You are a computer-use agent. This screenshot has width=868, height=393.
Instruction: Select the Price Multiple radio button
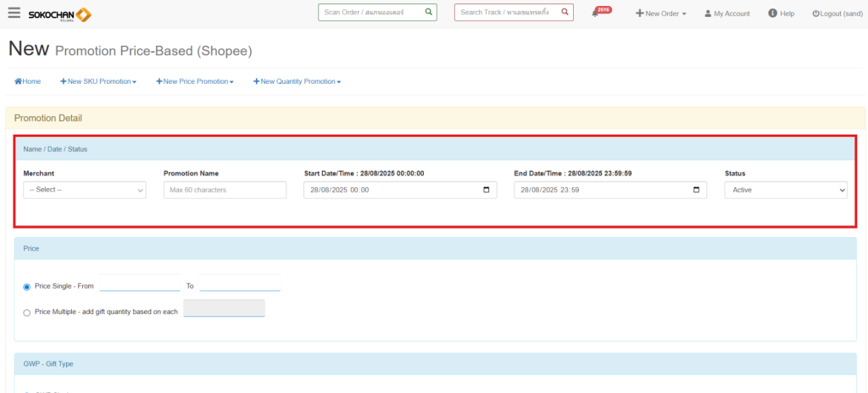pos(27,313)
